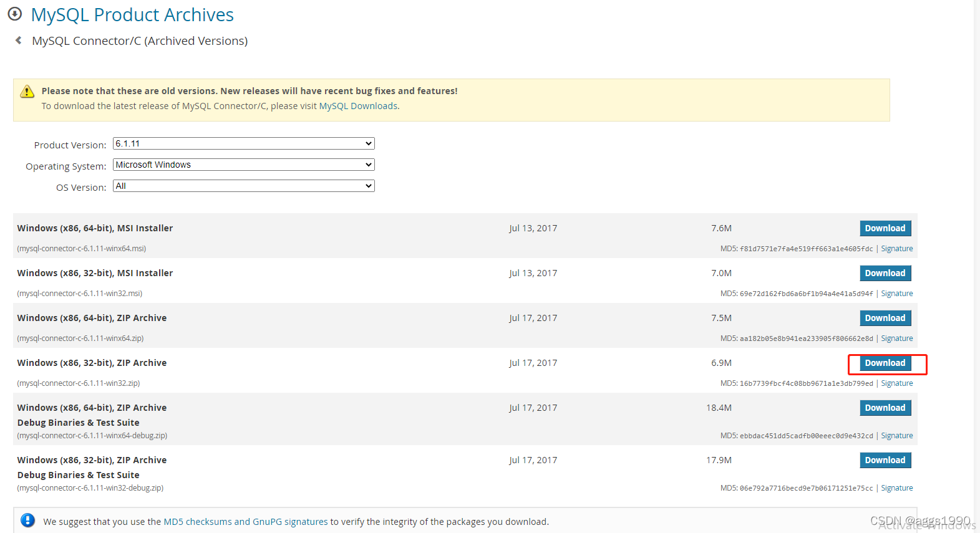Click the MD5 hash f81d7571e7fa4e519ff663a1e4605fdc
Viewport: 980px width, 533px height.
[807, 249]
